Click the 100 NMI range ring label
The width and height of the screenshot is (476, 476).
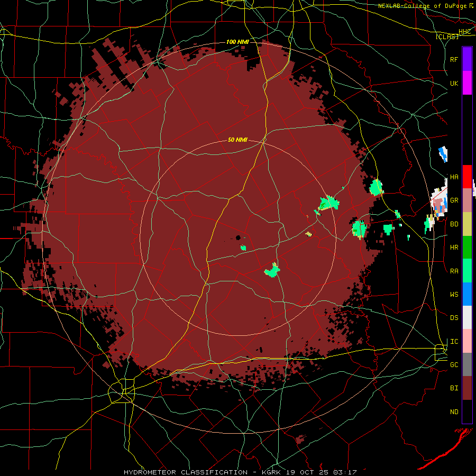(237, 42)
